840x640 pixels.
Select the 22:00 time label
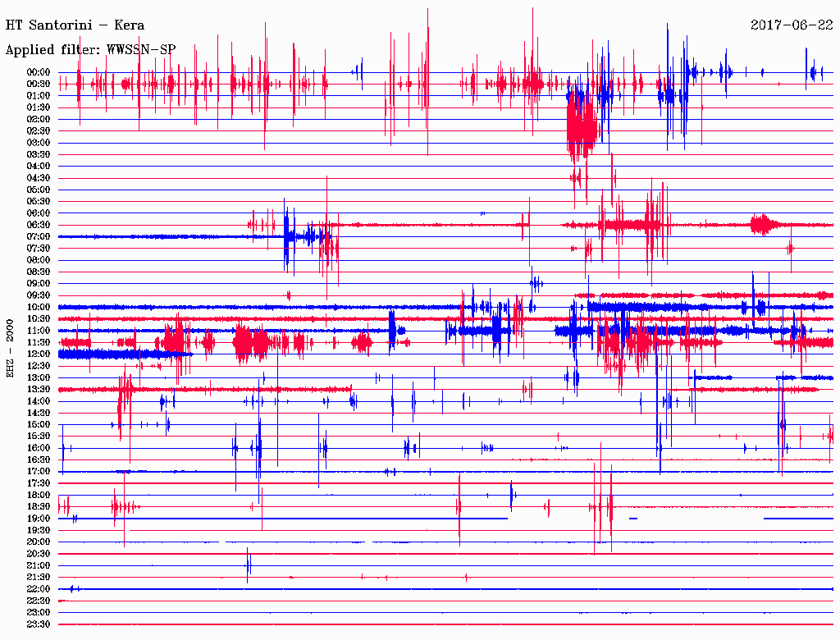pyautogui.click(x=39, y=589)
